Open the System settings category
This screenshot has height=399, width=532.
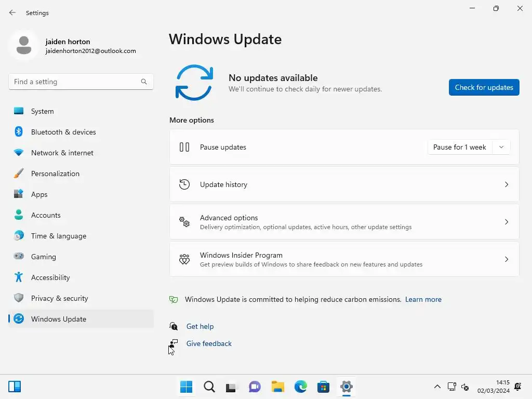[x=81, y=111]
